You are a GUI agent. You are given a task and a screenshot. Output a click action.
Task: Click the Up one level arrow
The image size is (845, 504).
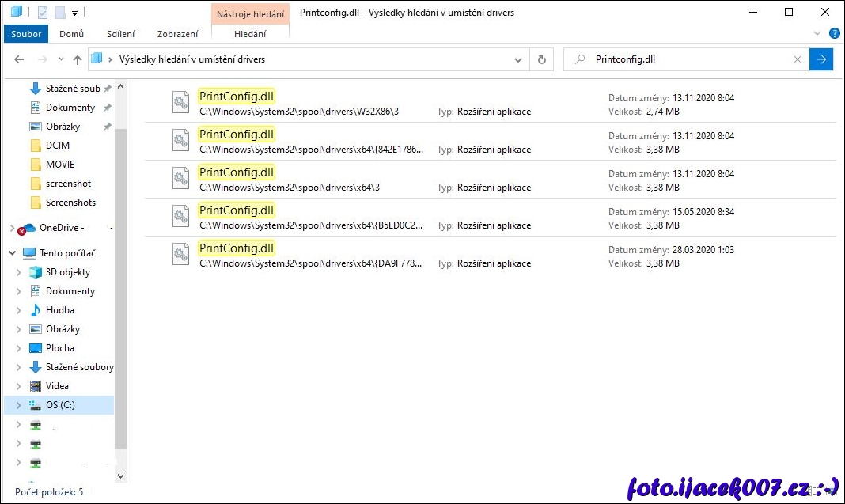tap(78, 59)
